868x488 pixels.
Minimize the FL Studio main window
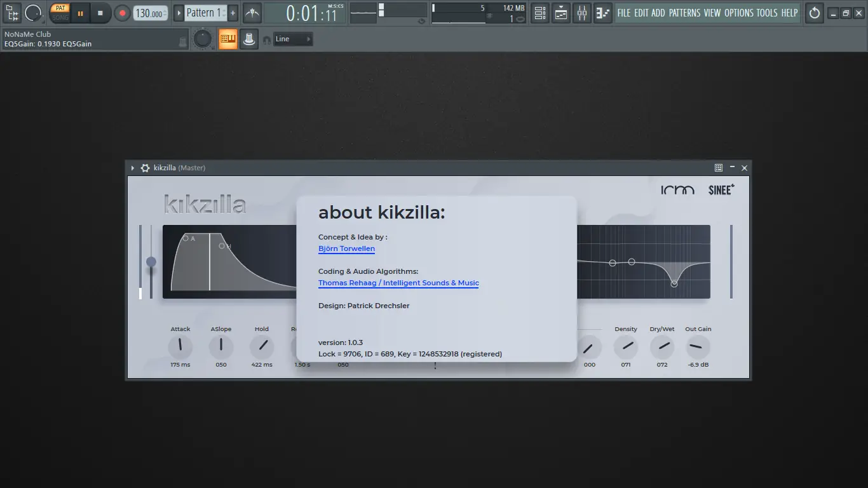pyautogui.click(x=832, y=13)
